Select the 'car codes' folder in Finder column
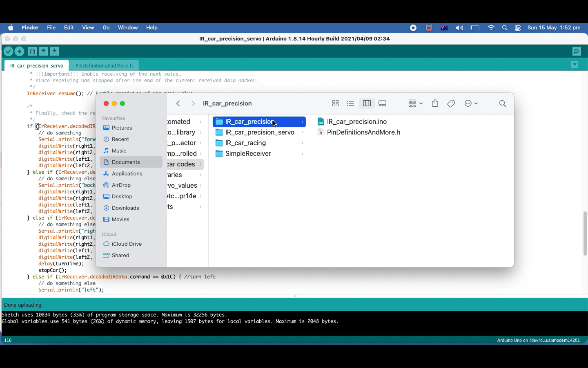This screenshot has height=368, width=588. point(185,164)
